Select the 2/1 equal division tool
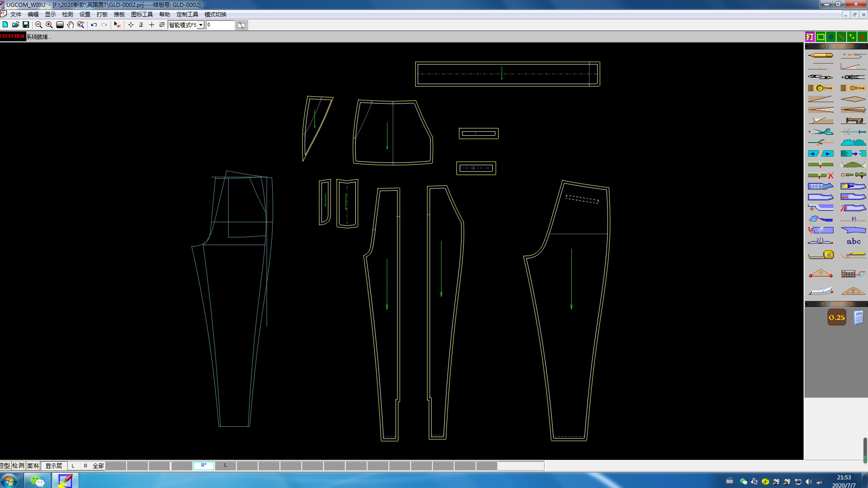The image size is (868, 488). pyautogui.click(x=820, y=241)
